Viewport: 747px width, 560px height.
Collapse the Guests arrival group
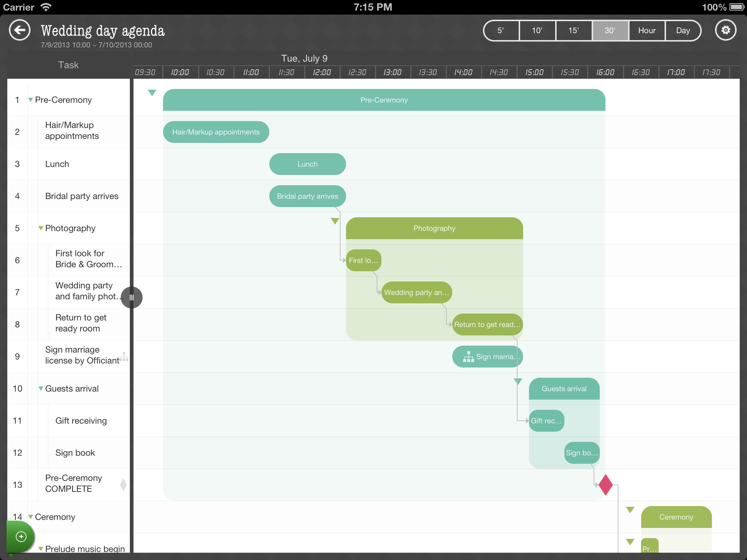[41, 389]
